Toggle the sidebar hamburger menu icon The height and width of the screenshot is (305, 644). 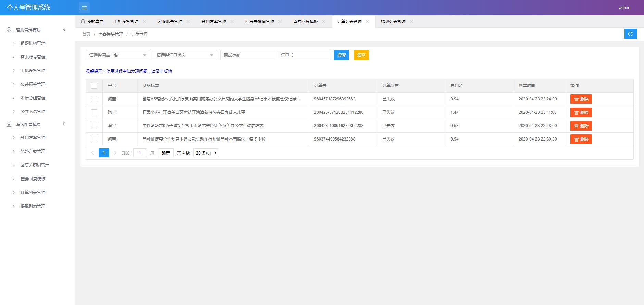(x=84, y=8)
